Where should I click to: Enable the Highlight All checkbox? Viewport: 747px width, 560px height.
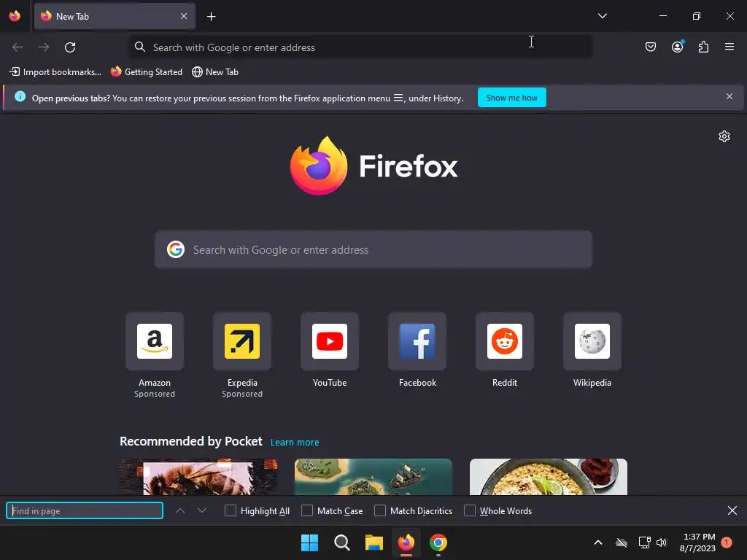230,511
